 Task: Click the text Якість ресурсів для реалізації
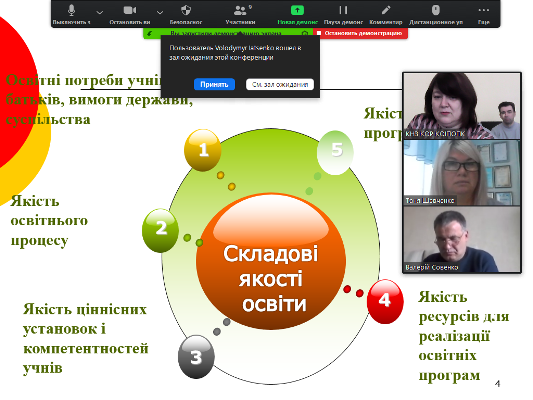464,316
